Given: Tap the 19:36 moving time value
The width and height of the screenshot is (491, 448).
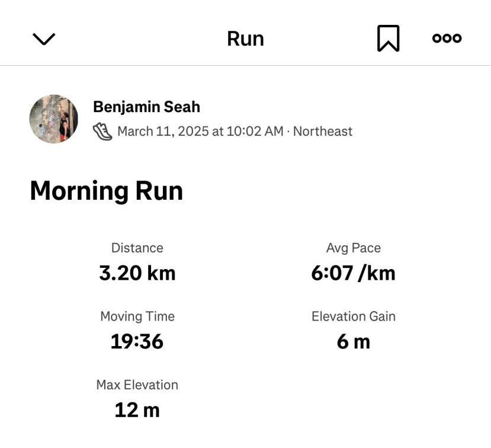Looking at the screenshot, I should tap(137, 341).
